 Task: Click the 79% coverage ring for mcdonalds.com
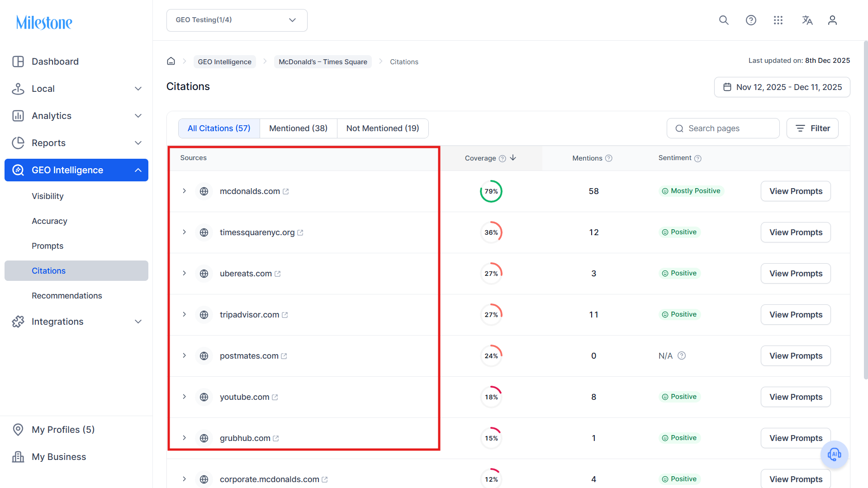[x=491, y=191]
